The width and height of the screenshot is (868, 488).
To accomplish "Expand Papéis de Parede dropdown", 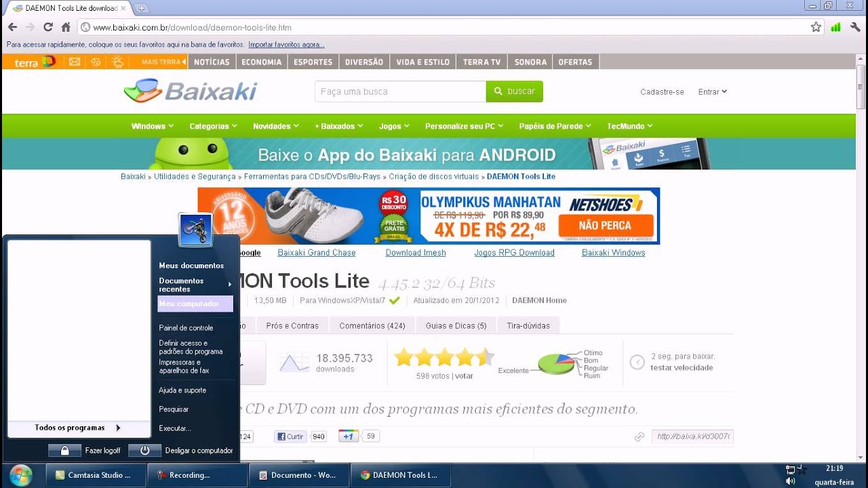I will tap(555, 126).
